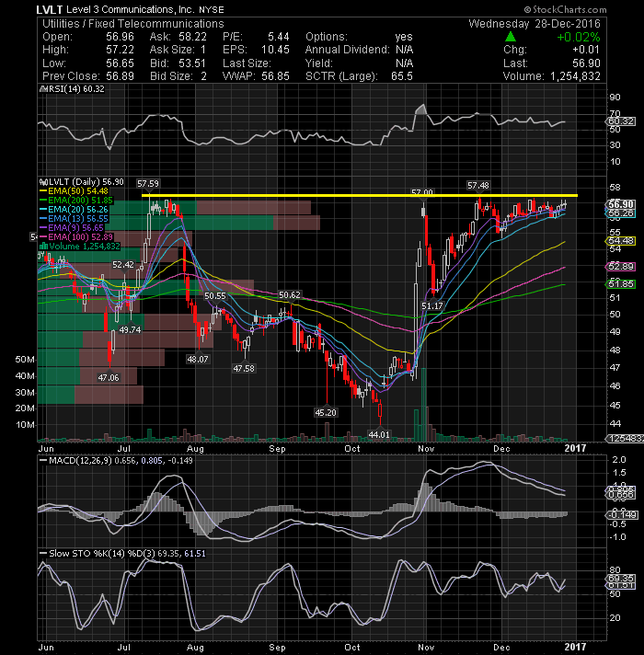Click the EMA(100) 52.89 legend entry
Screen dimensions: 644x655
coord(76,237)
